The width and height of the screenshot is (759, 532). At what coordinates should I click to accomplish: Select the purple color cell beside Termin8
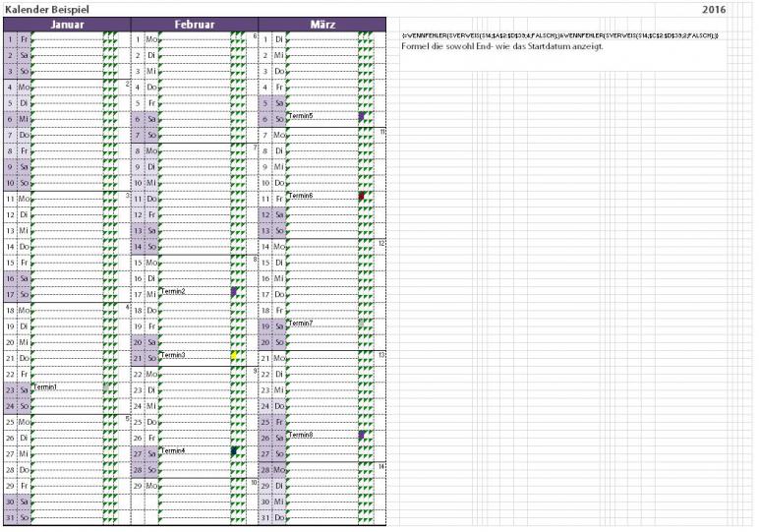point(362,436)
